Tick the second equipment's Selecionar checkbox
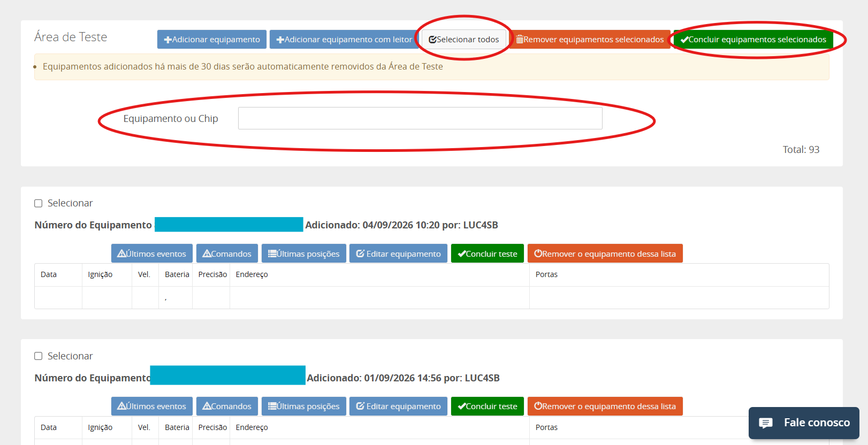Viewport: 868px width, 445px height. pyautogui.click(x=39, y=356)
